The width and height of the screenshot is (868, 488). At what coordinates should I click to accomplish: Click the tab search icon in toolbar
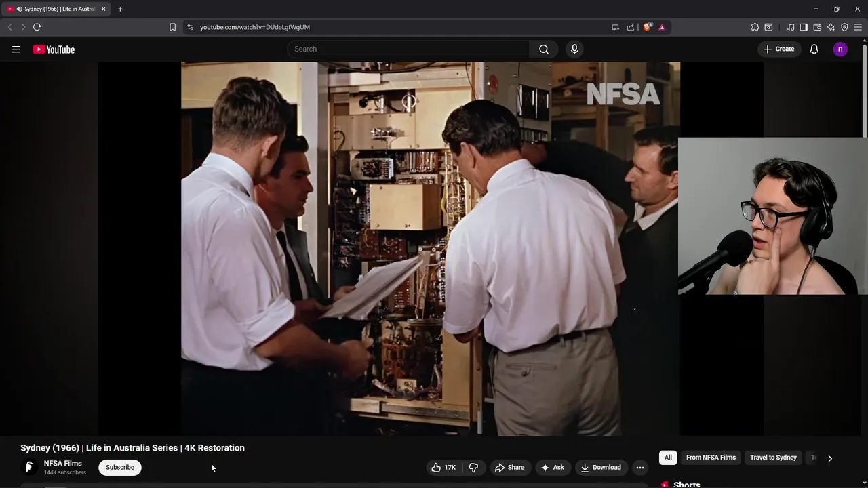(768, 27)
